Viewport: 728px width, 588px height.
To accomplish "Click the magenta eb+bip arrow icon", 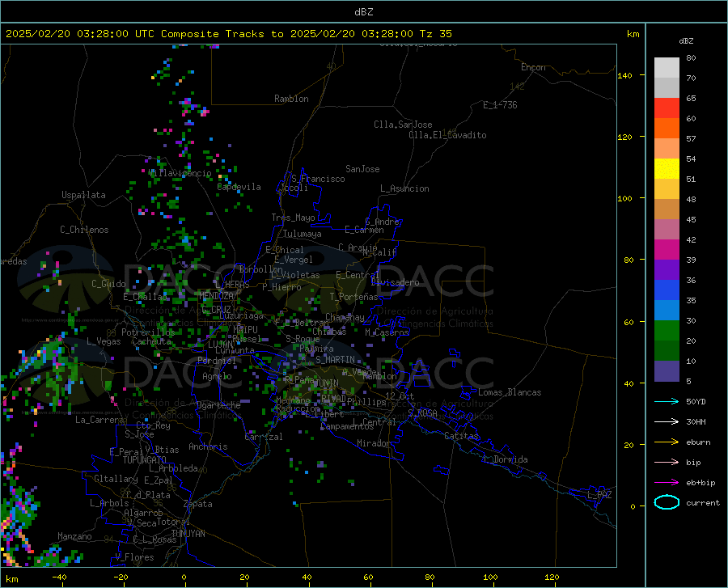I will pos(667,483).
